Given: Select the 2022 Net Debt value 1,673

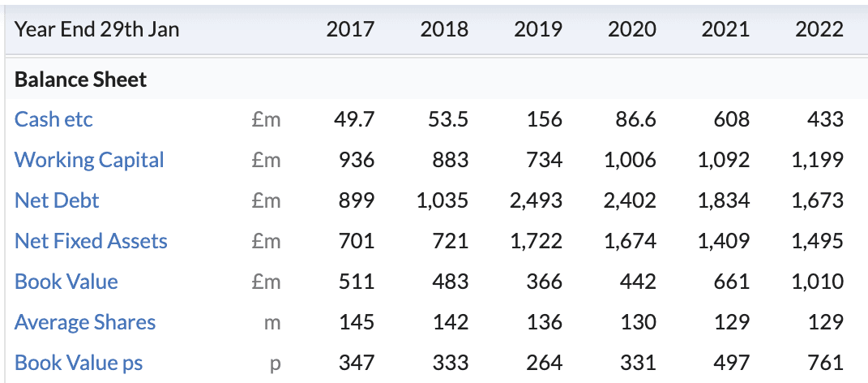Looking at the screenshot, I should (x=818, y=200).
